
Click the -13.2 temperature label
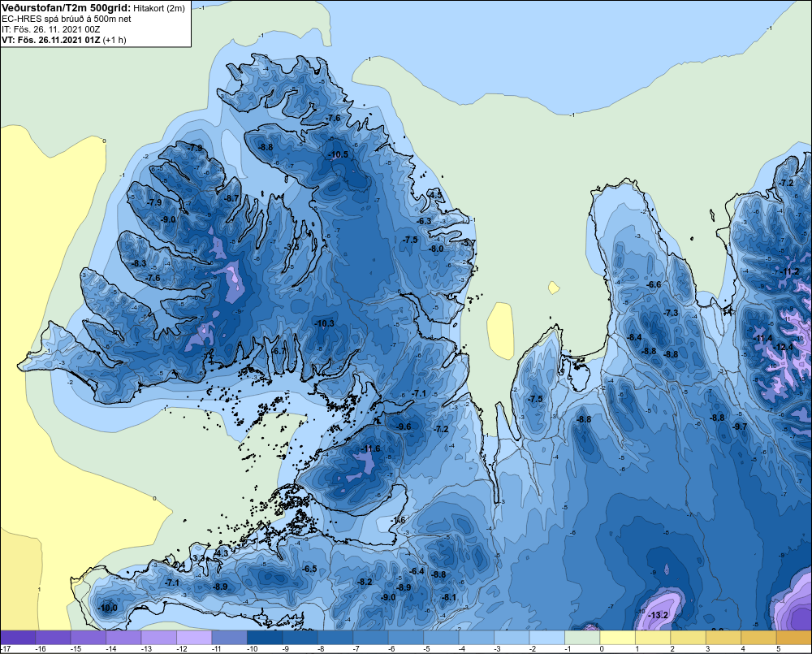coord(659,616)
